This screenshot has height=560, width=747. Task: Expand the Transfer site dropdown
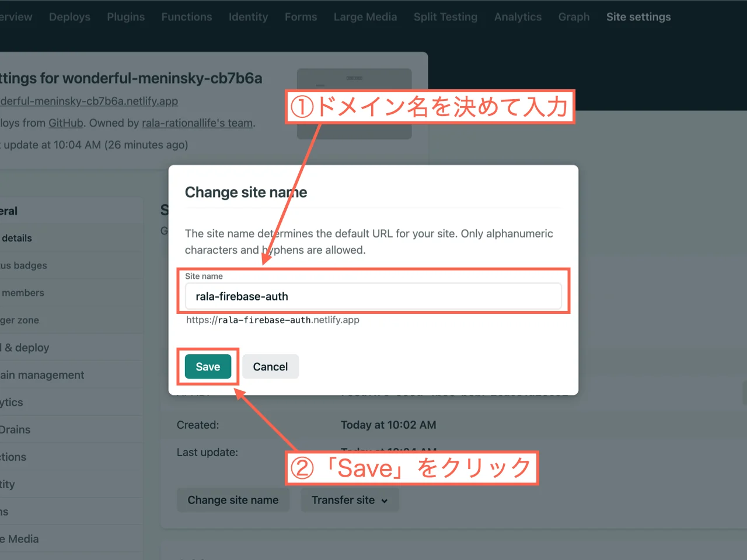point(349,500)
